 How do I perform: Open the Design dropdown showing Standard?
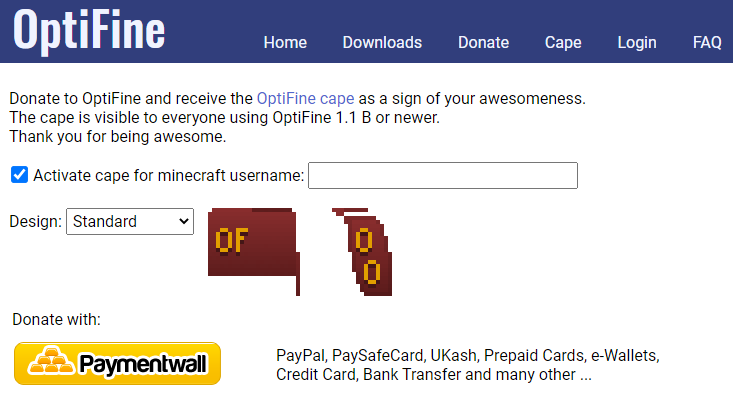129,221
